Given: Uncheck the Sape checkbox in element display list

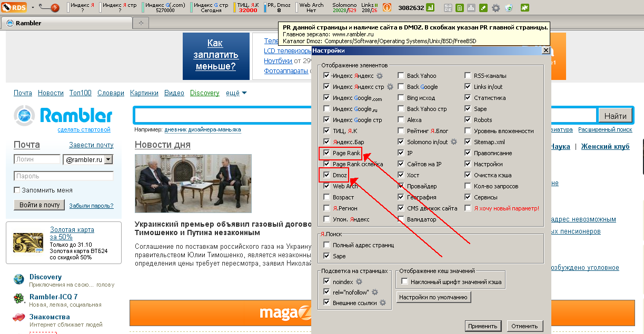Looking at the screenshot, I should [x=468, y=109].
